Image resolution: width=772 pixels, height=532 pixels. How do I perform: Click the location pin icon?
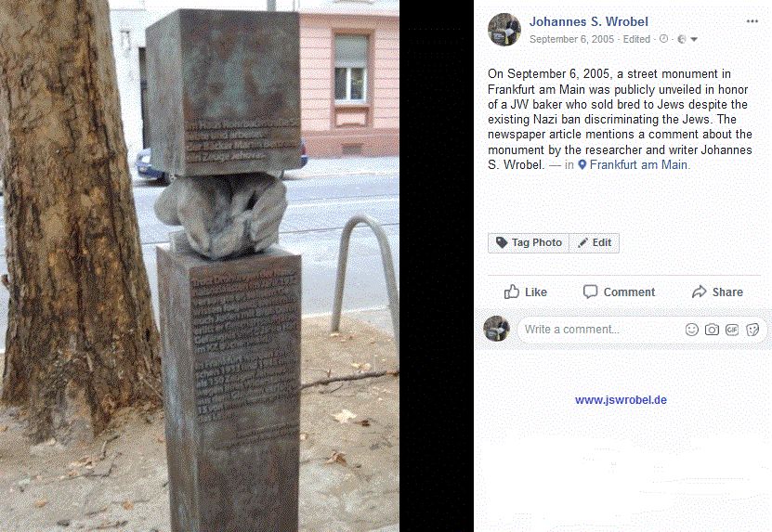coord(582,165)
